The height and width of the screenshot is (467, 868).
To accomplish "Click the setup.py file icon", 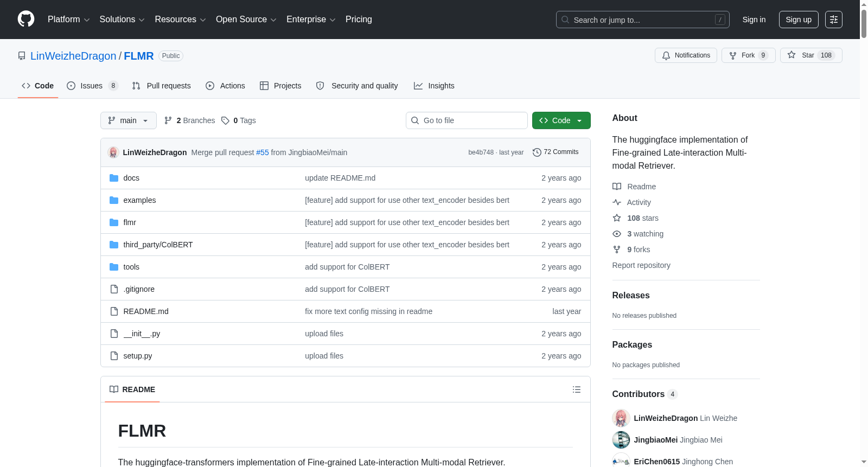I will [x=114, y=356].
